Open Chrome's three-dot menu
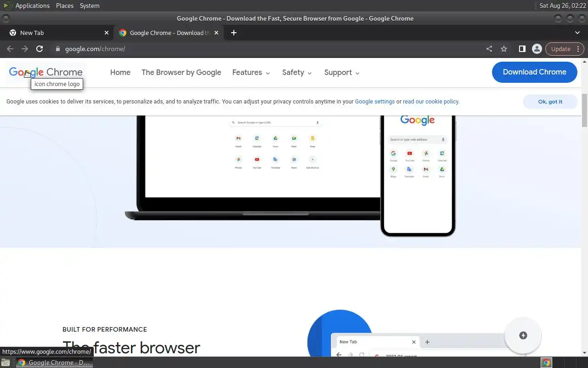 579,49
